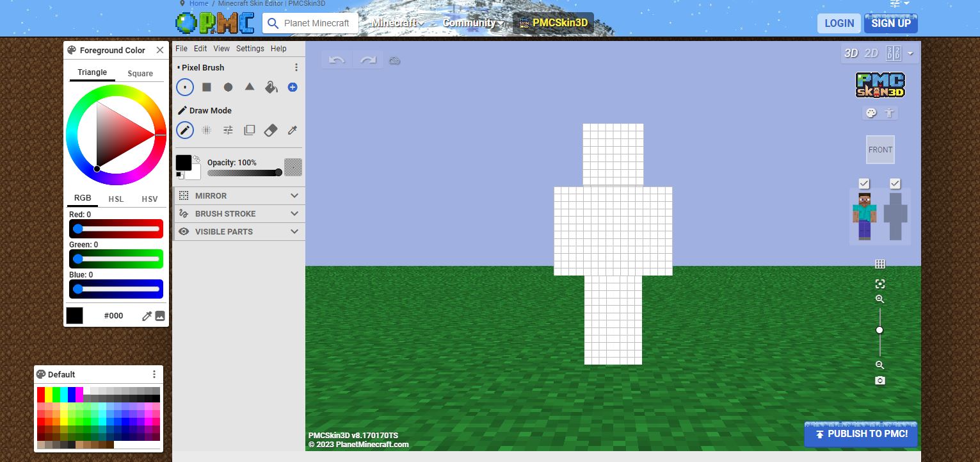Open the view mode dropdown arrow
Image resolution: width=980 pixels, height=462 pixels.
coord(910,54)
